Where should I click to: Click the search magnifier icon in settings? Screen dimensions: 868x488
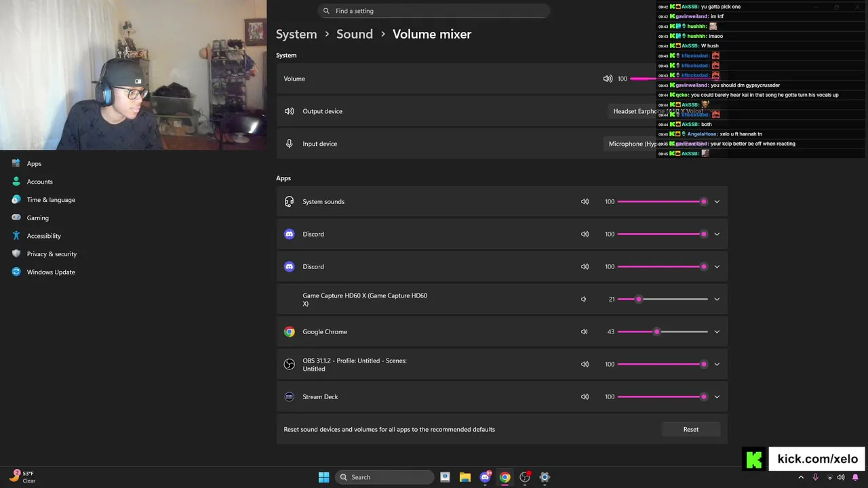click(326, 11)
